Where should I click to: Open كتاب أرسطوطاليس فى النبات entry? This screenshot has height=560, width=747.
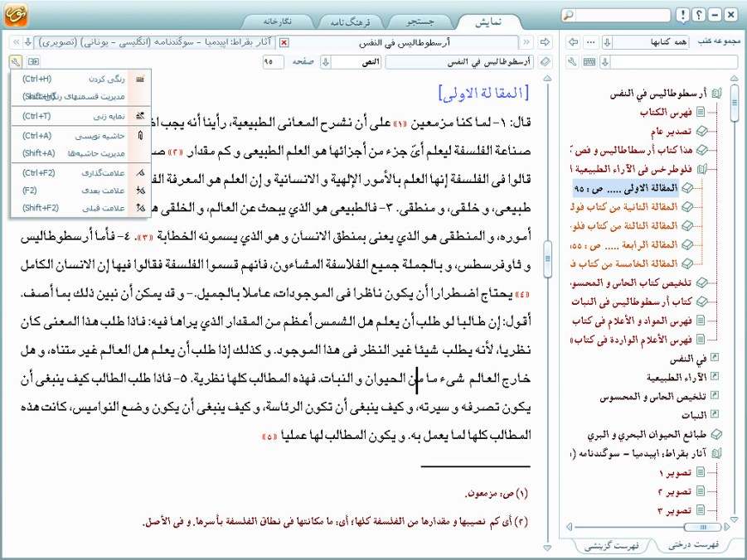click(x=632, y=302)
